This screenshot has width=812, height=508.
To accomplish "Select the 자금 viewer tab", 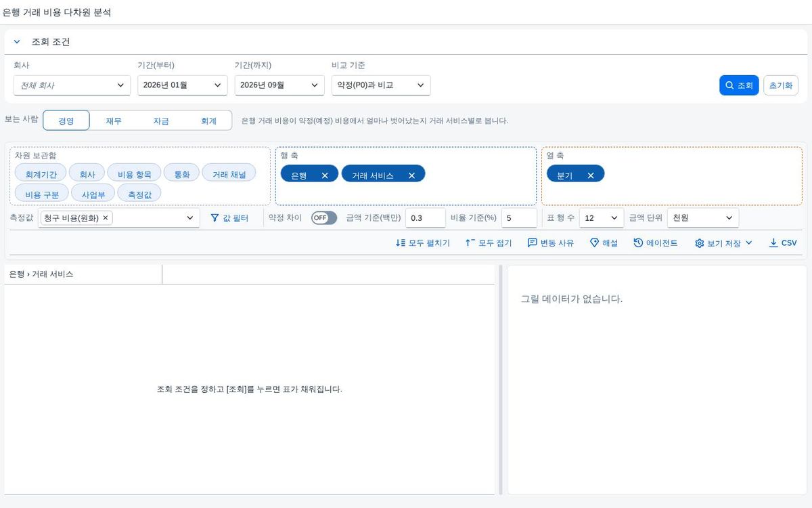I will pos(161,121).
